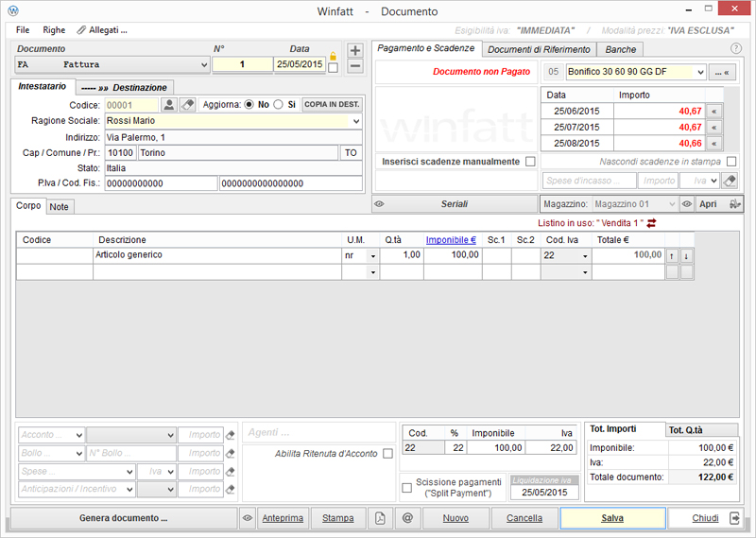The image size is (756, 538).
Task: Open Magazzino 01 dropdown
Action: [672, 204]
